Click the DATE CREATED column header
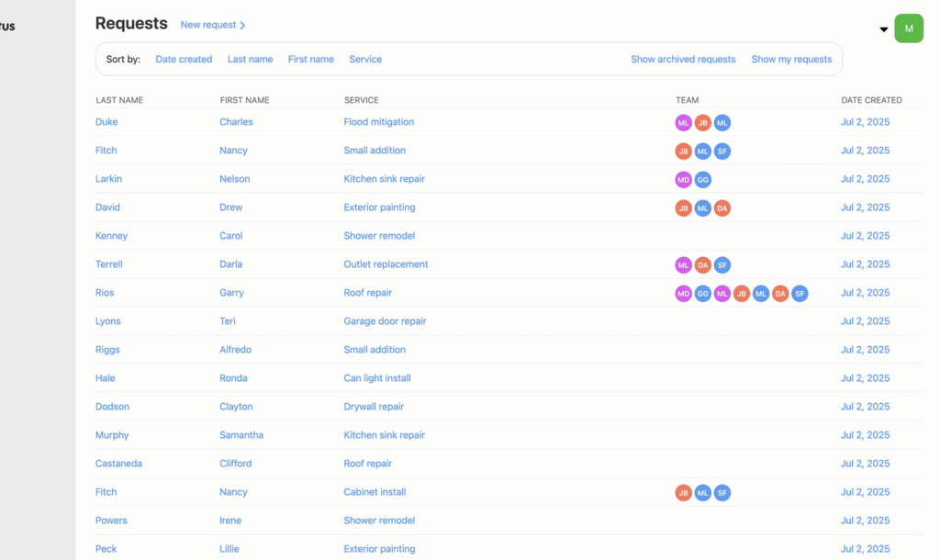The image size is (940, 560). coord(871,100)
